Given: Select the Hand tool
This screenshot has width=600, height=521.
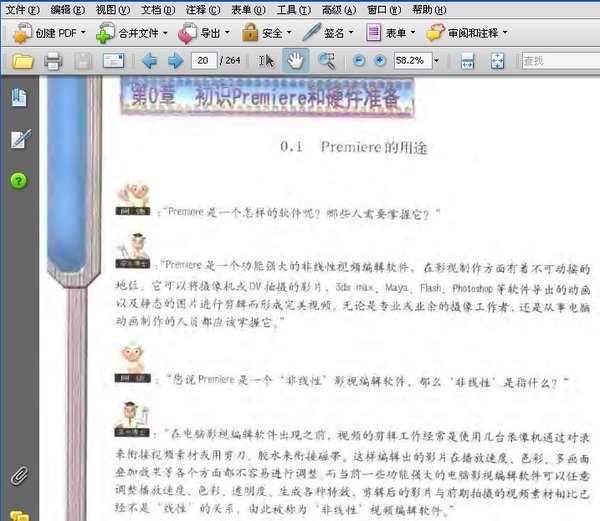Looking at the screenshot, I should 295,60.
